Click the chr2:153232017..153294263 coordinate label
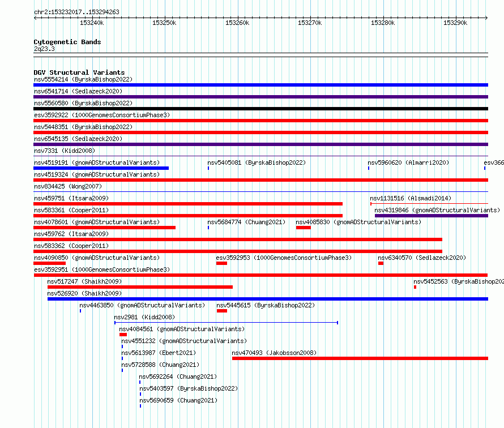 [76, 12]
